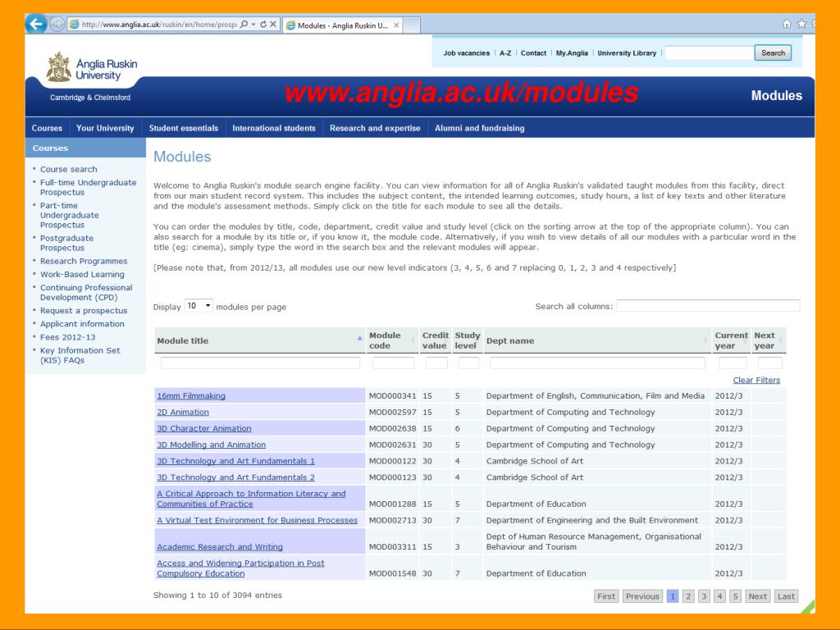Open Research Programmes sidebar link
Viewport: 840px width, 630px height.
[x=84, y=261]
